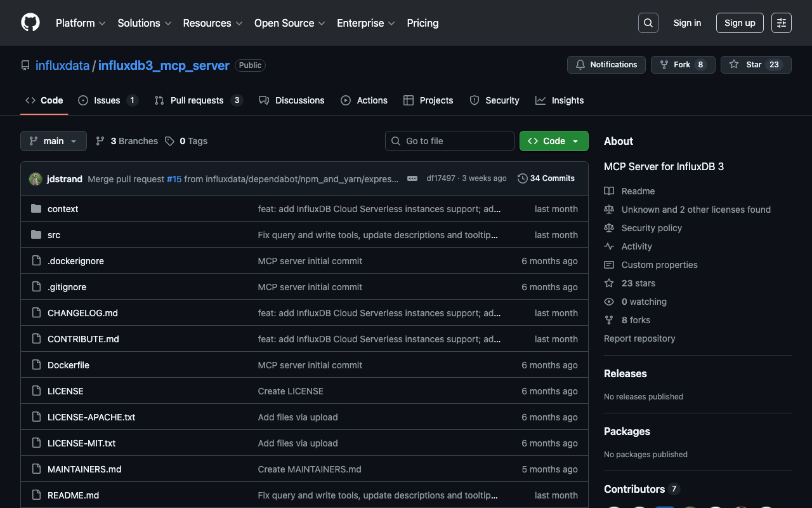Click the Sign up button
This screenshot has height=508, width=812.
coord(739,23)
